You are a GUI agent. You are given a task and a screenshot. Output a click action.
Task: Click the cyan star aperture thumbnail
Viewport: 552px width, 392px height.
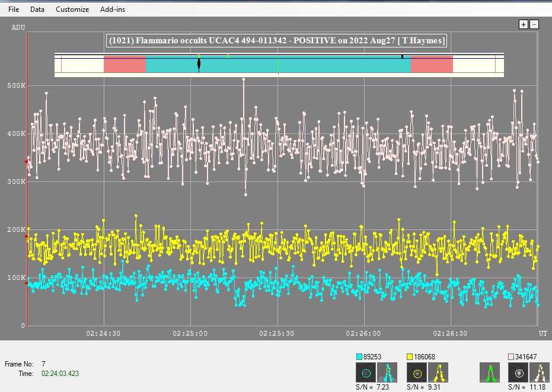[x=366, y=372]
